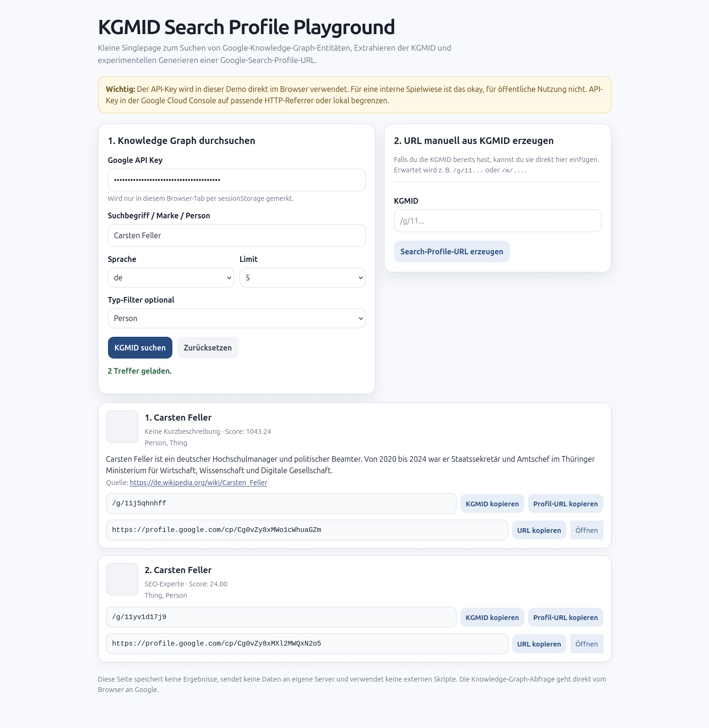
Task: Click the KGMID suchen button
Action: click(140, 348)
